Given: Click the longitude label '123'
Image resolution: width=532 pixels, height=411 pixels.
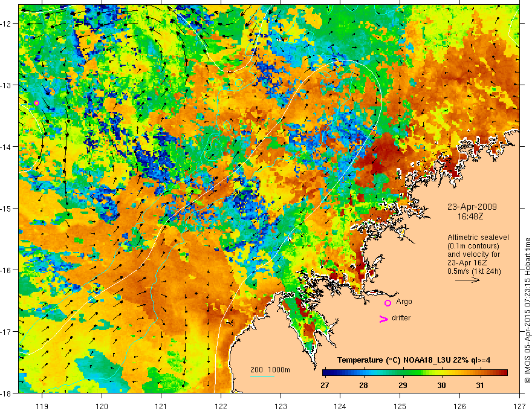Looking at the screenshot, I should (281, 406).
